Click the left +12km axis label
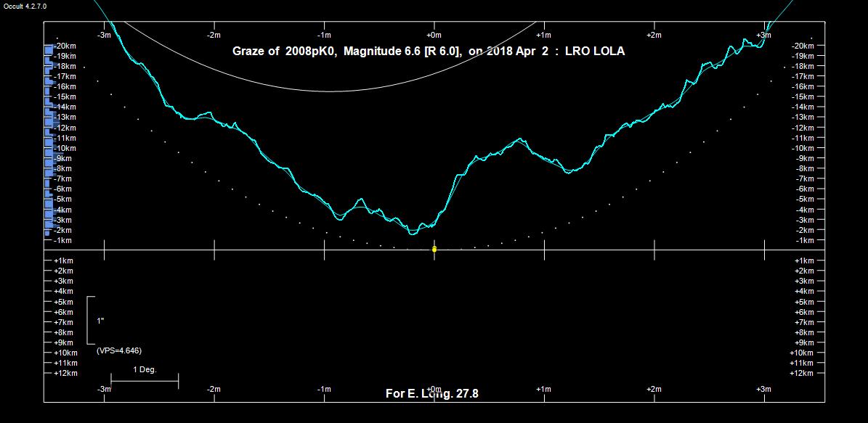 (x=65, y=373)
